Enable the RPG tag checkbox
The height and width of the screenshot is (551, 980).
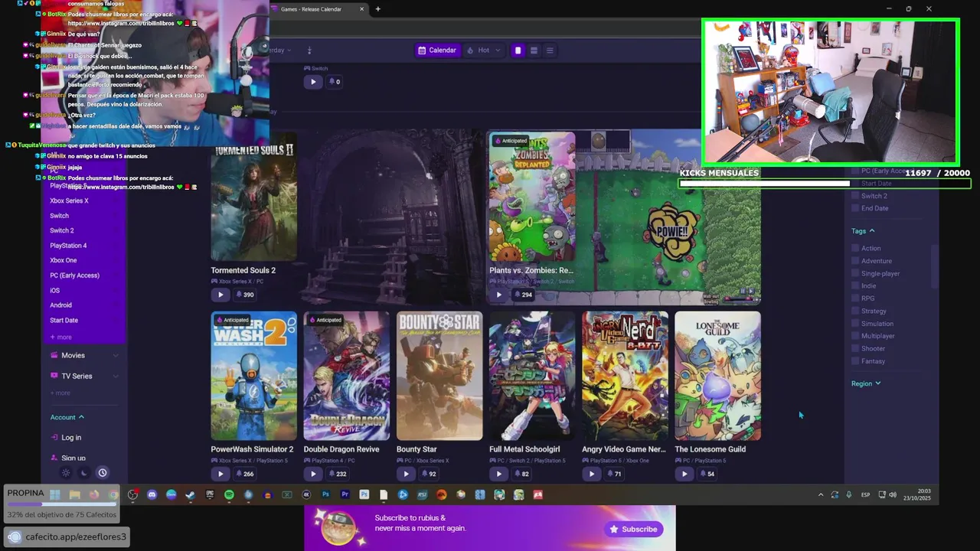click(x=855, y=298)
